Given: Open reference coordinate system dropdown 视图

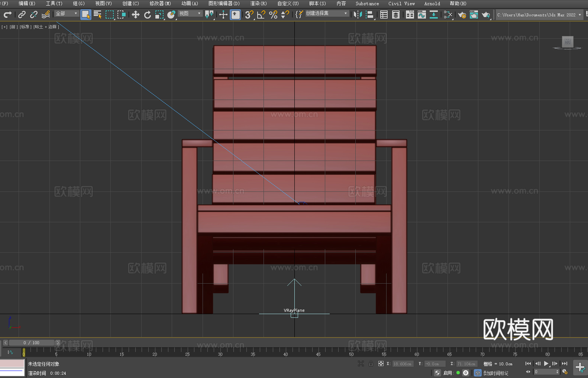Looking at the screenshot, I should click(x=190, y=13).
